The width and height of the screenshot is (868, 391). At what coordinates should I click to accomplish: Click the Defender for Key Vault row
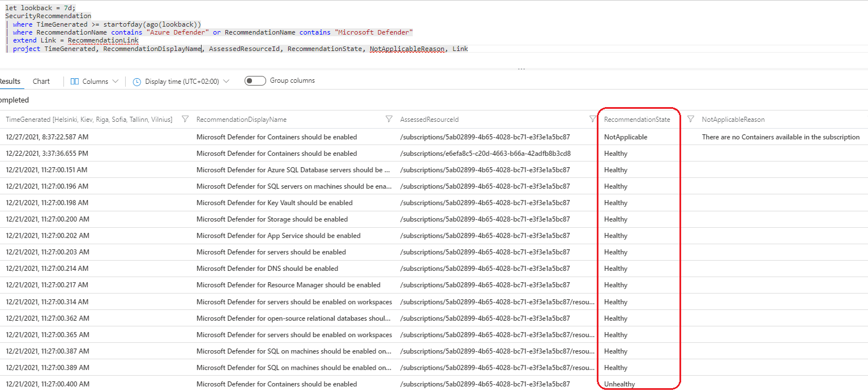(x=274, y=203)
